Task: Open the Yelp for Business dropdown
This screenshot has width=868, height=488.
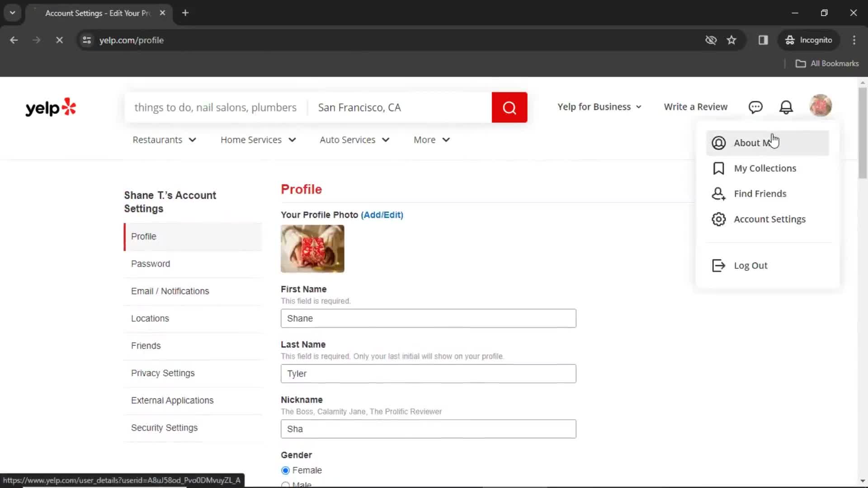Action: [599, 107]
